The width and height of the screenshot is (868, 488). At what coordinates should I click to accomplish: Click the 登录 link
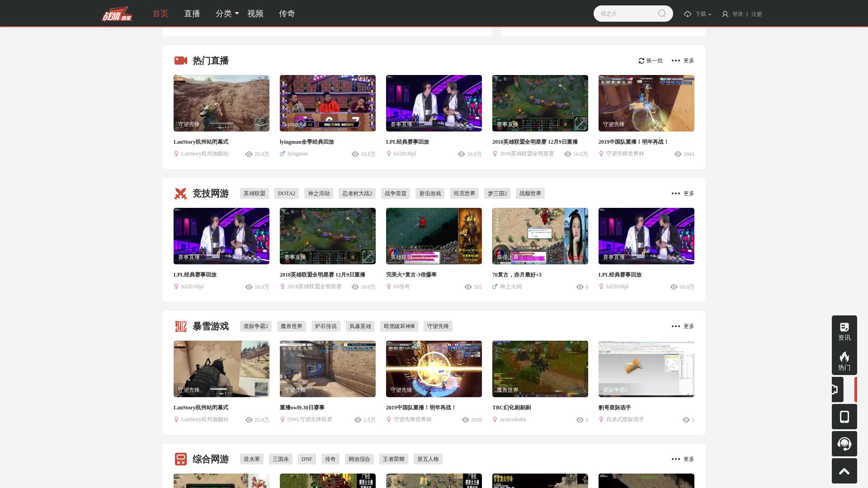[x=738, y=14]
